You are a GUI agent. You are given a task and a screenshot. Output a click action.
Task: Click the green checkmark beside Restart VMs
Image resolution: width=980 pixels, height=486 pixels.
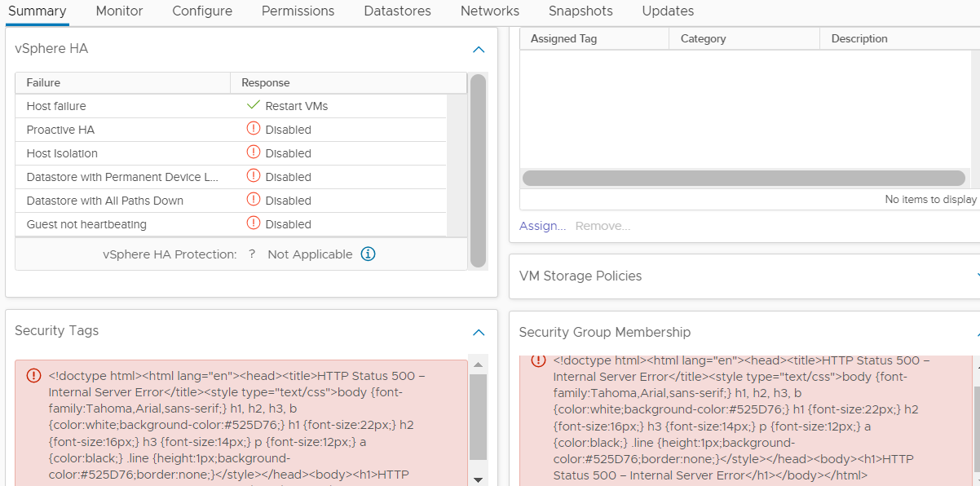tap(253, 105)
